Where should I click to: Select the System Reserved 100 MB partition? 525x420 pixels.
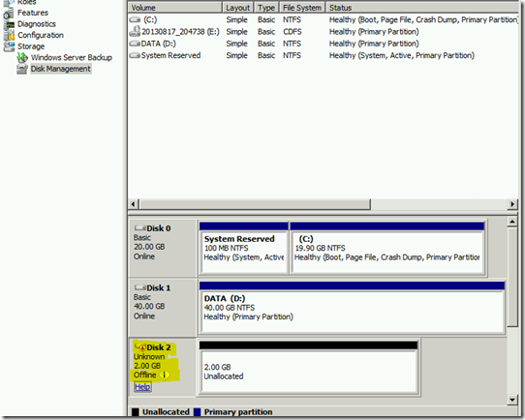pyautogui.click(x=244, y=248)
